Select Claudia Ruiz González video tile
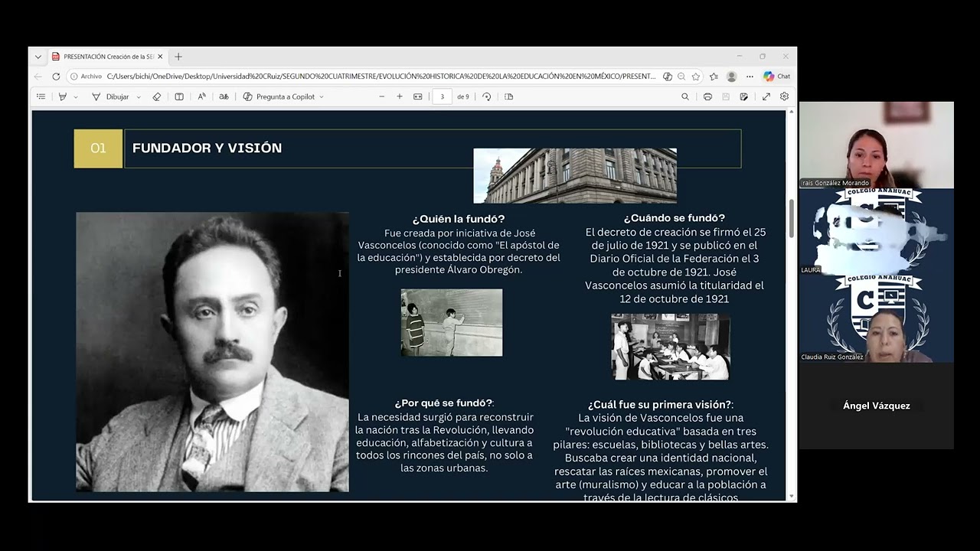This screenshot has width=980, height=551. (877, 319)
